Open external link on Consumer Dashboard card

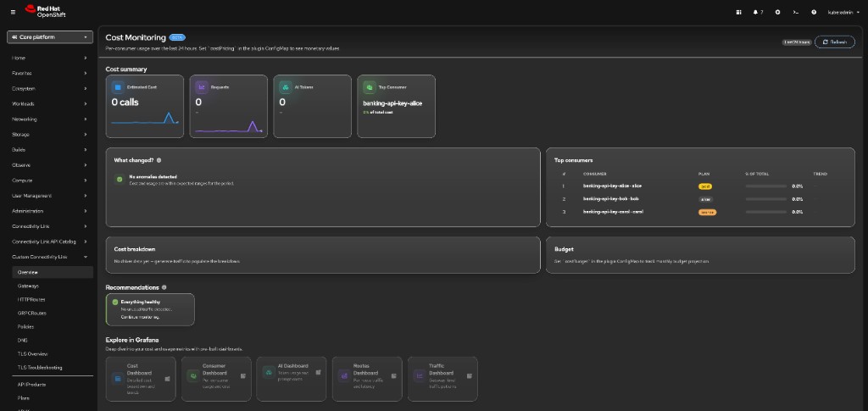(243, 375)
